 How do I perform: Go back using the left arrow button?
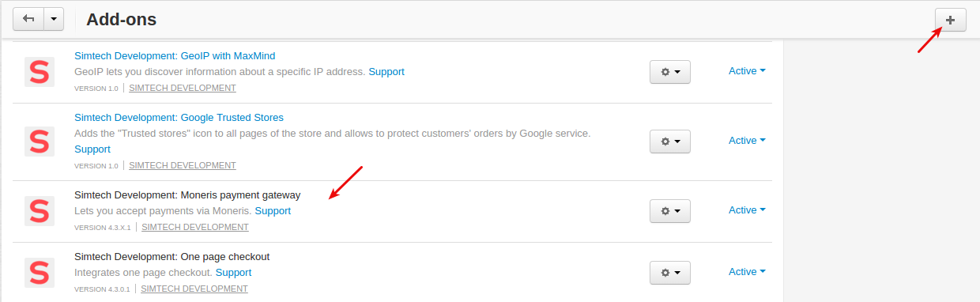pos(28,20)
